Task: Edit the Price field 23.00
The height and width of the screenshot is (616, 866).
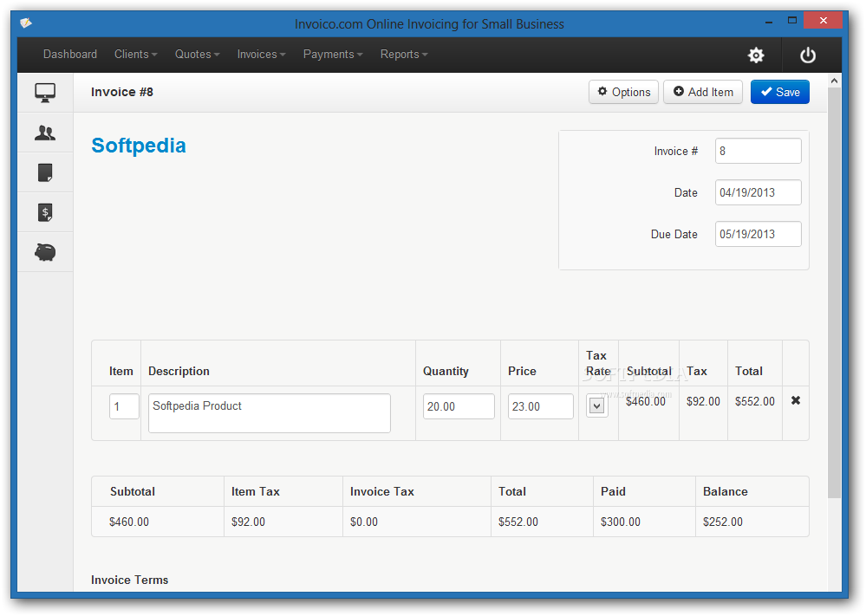Action: point(540,407)
